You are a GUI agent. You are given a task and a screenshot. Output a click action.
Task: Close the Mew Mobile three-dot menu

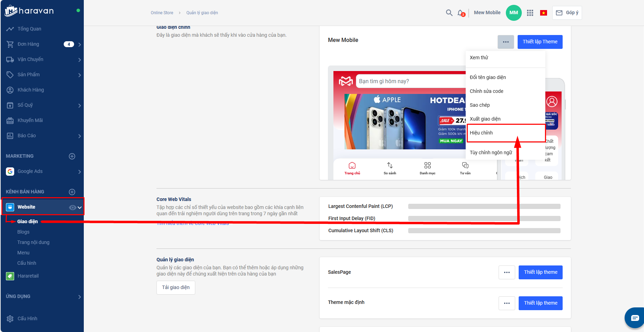coord(506,42)
